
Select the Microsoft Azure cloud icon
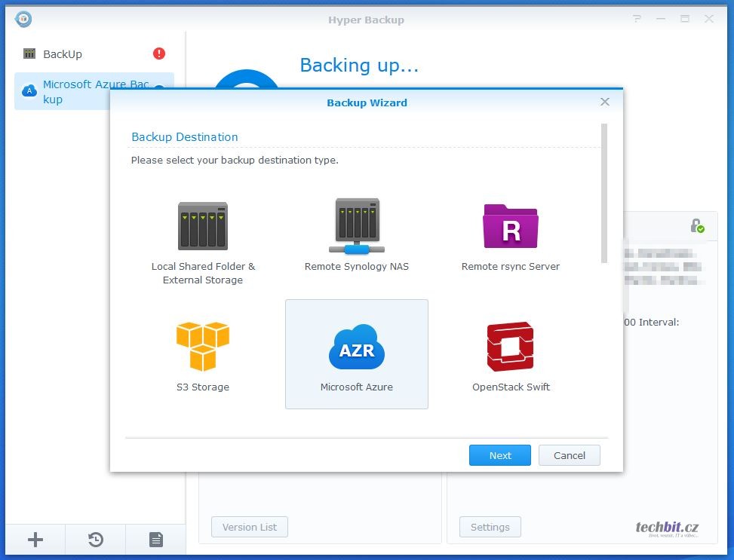coord(357,347)
